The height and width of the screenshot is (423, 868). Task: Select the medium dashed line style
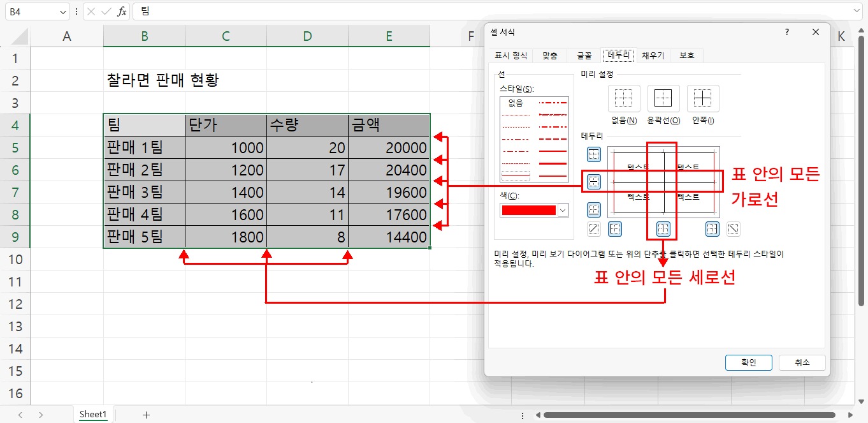click(553, 138)
